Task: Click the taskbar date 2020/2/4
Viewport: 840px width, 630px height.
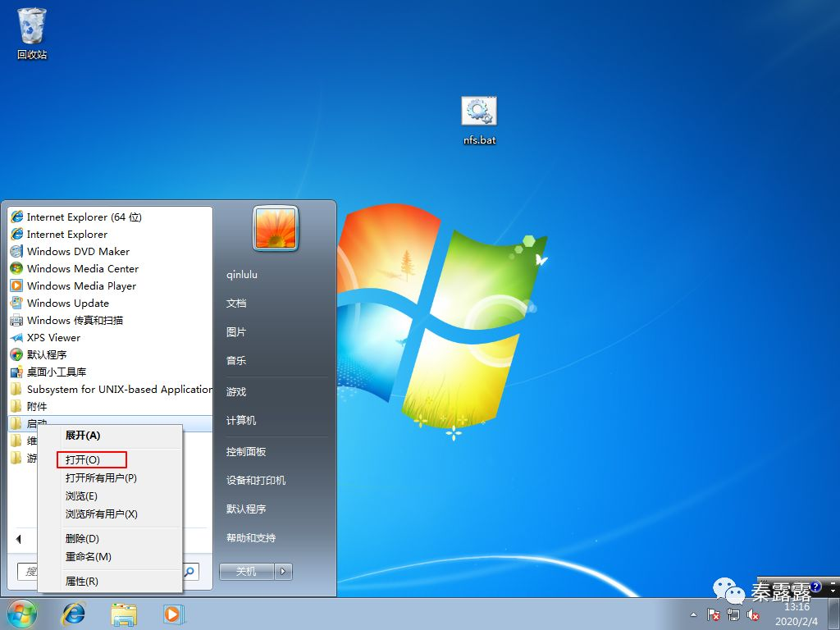Action: coord(797,622)
